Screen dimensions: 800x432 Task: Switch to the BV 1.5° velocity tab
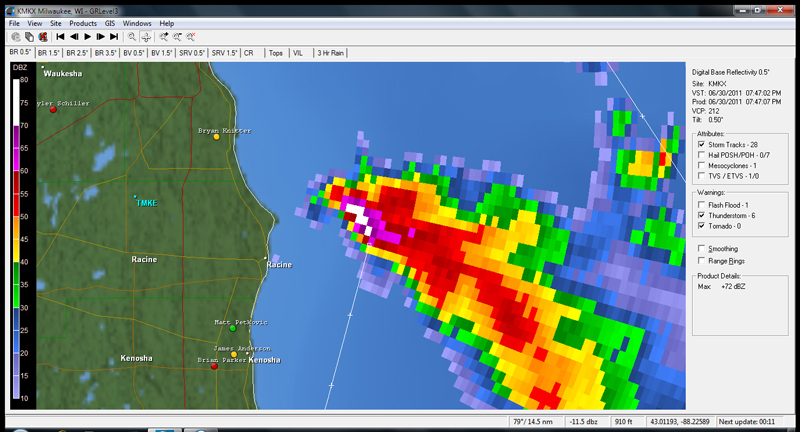pyautogui.click(x=162, y=53)
